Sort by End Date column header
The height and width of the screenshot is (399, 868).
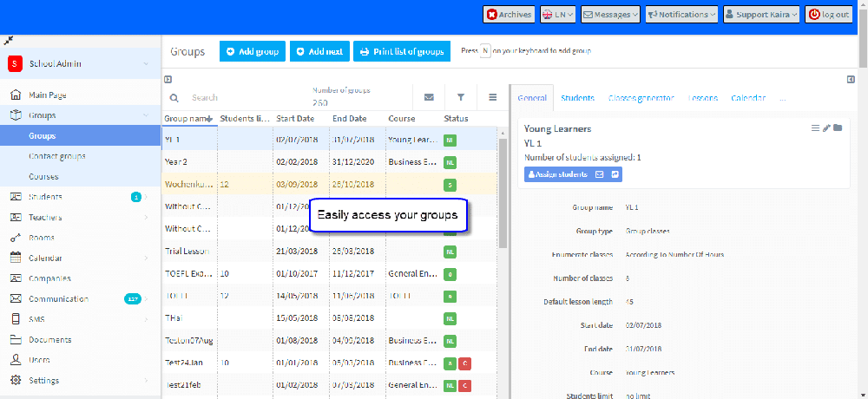tap(357, 119)
